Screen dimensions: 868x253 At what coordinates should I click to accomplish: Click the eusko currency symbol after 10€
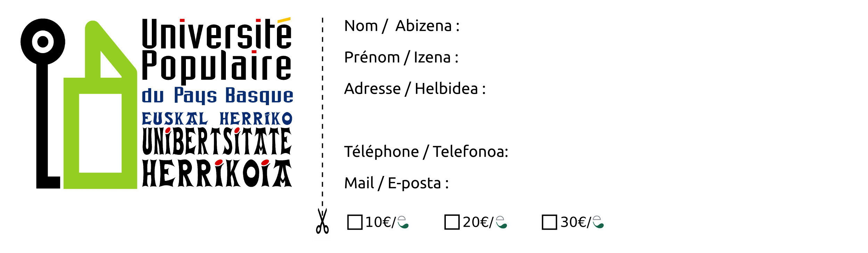coord(403,222)
